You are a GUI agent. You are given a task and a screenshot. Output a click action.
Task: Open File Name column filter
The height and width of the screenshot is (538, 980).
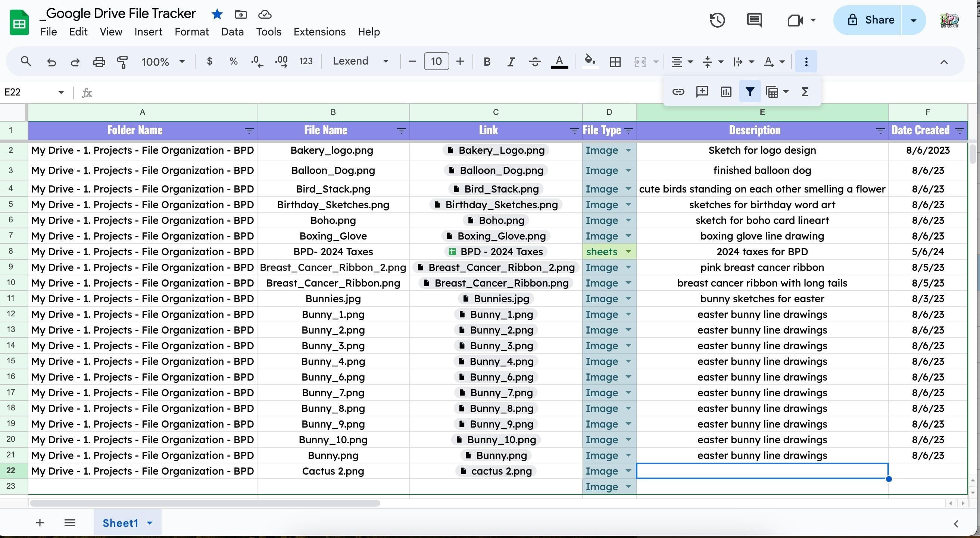[x=401, y=131]
